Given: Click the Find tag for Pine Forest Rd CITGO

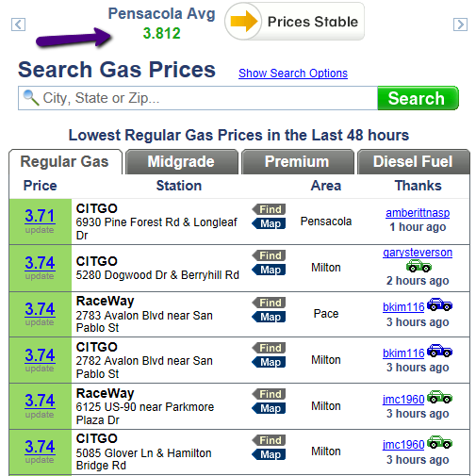Looking at the screenshot, I should pos(269,209).
